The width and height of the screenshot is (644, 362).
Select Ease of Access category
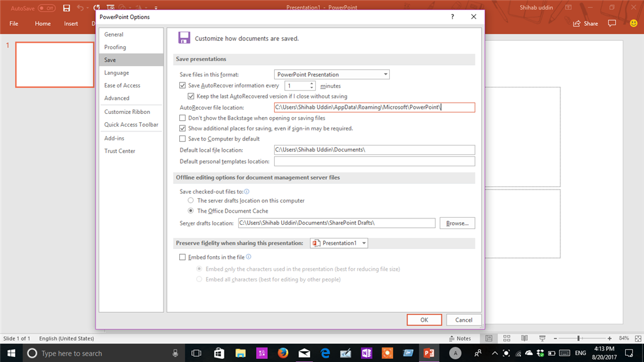pos(131,85)
